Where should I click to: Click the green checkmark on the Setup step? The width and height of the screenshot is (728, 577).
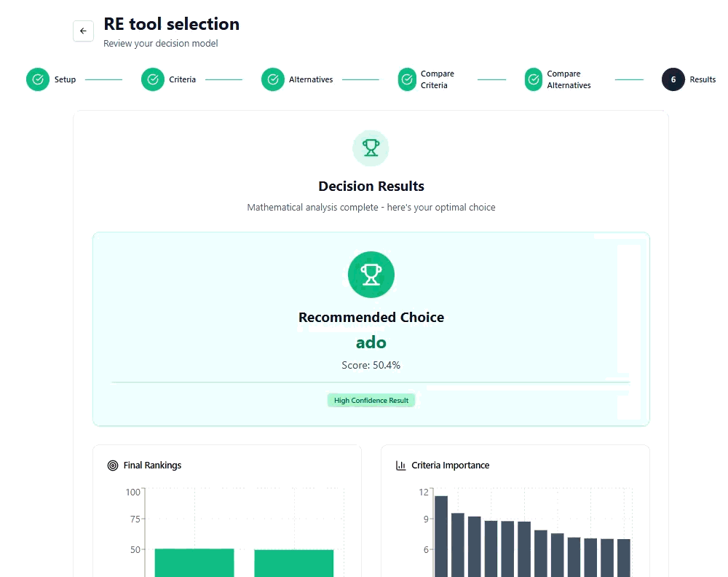click(x=37, y=79)
